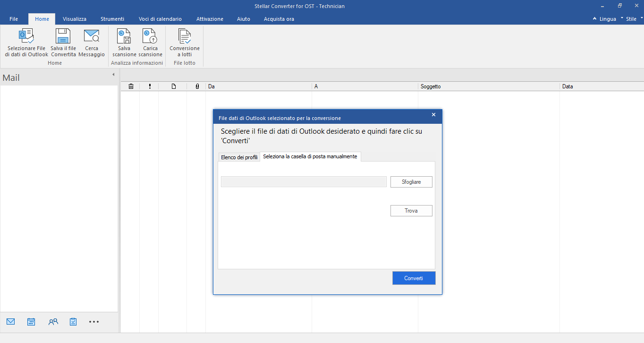Open Conversione a lotti
This screenshot has height=343, width=644.
185,43
